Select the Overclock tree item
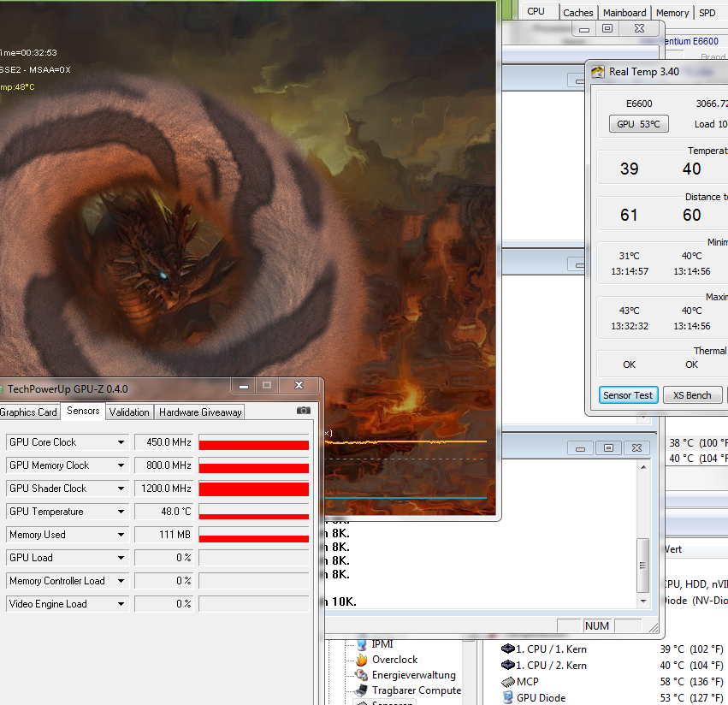Screen dimensions: 728x705 coord(394,660)
